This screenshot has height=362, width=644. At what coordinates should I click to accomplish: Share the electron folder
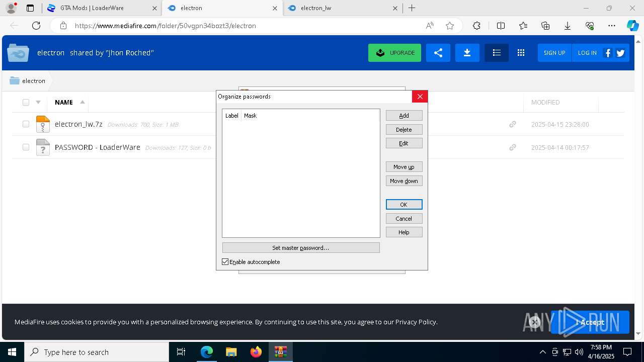(x=438, y=53)
